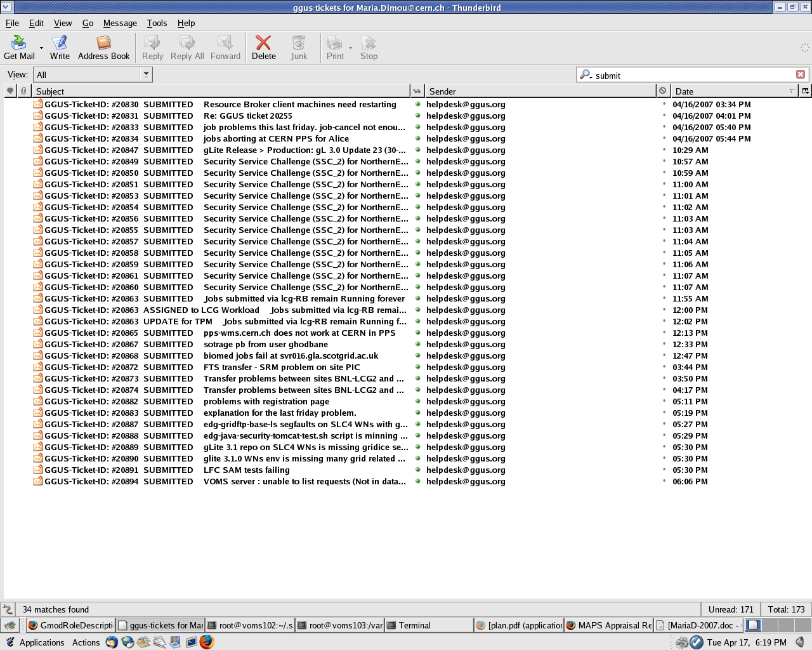Open the Address Book
Screen dimensions: 812x650
pos(103,48)
